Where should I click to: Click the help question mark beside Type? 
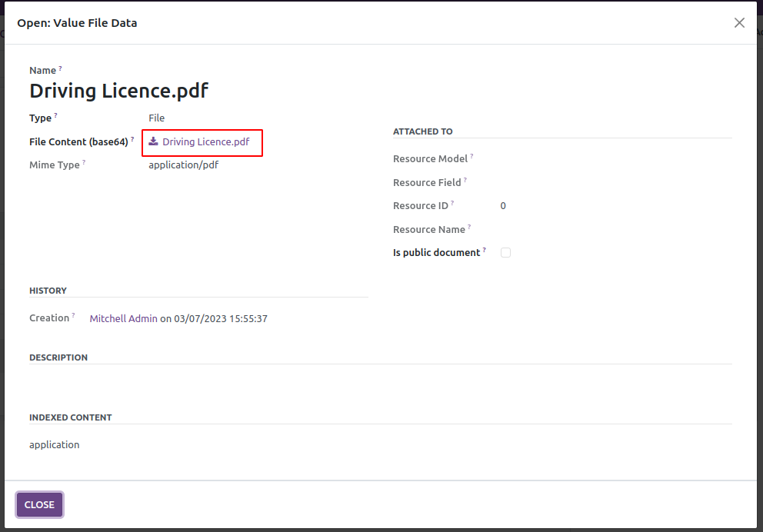pos(55,116)
